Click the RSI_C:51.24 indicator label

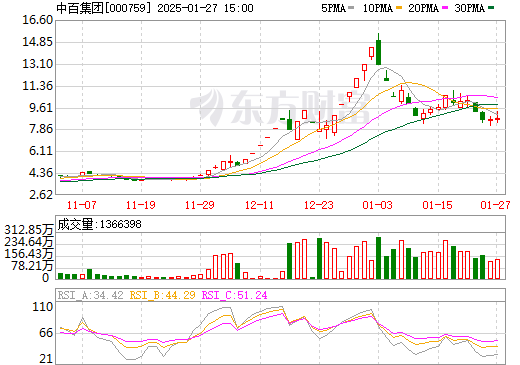coord(235,295)
